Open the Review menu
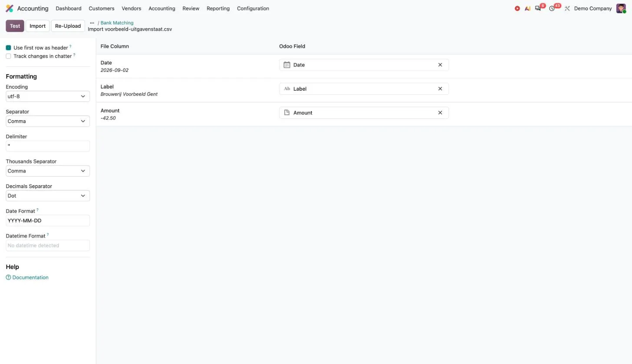 tap(191, 8)
